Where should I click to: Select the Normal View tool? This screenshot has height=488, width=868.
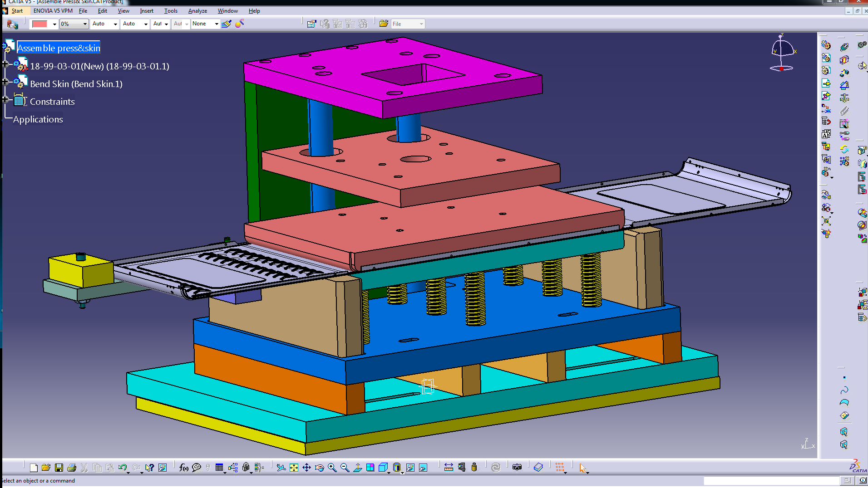[358, 468]
